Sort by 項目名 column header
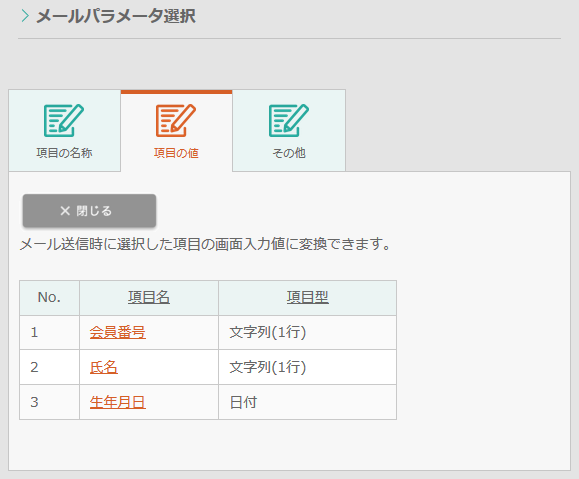The height and width of the screenshot is (479, 579). [x=149, y=297]
